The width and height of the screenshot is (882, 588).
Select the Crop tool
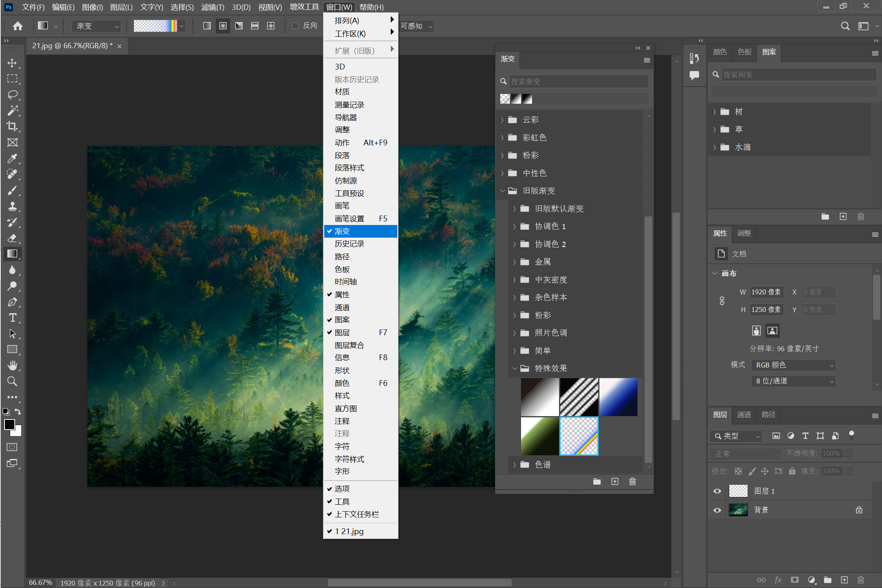point(12,127)
